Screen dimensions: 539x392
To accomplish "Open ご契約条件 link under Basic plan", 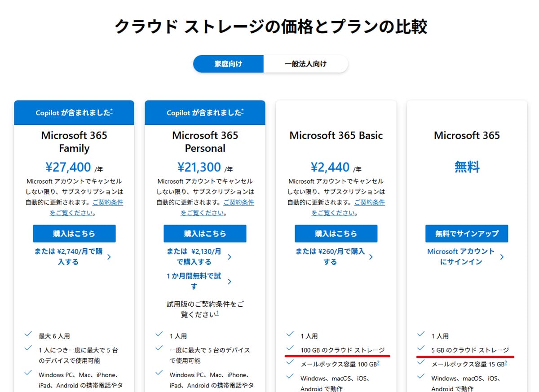I will coord(369,203).
